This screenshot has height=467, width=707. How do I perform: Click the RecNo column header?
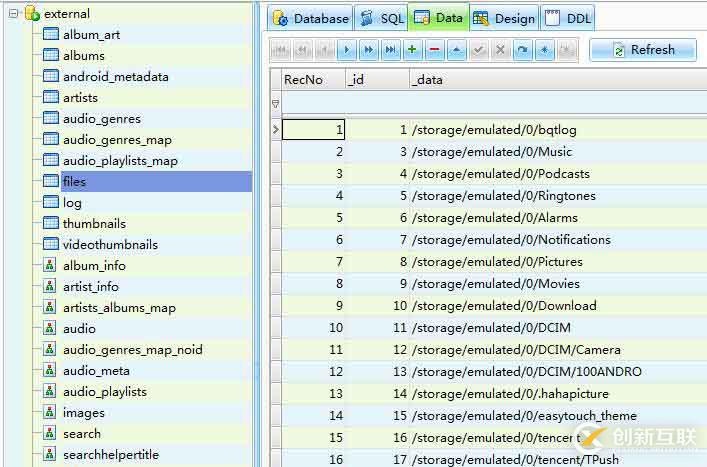314,80
